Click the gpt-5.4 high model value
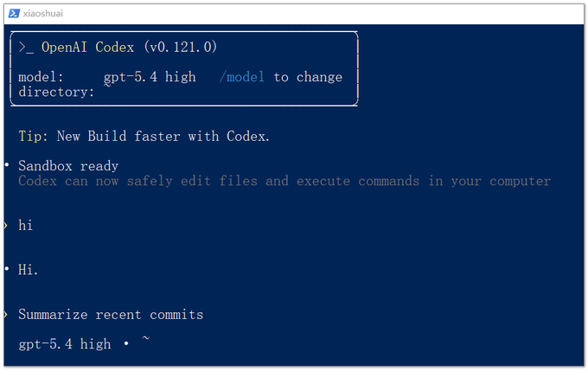Viewport: 588px width, 370px height. click(150, 77)
